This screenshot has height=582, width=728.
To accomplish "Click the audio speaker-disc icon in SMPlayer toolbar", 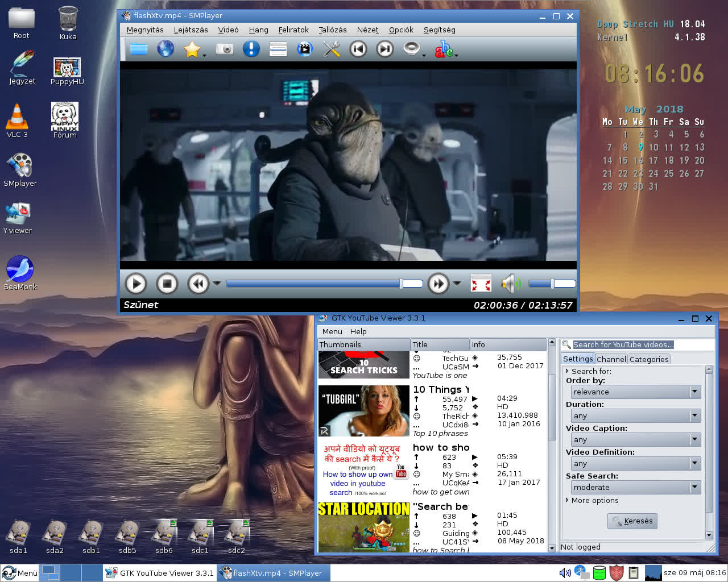I will coord(411,48).
